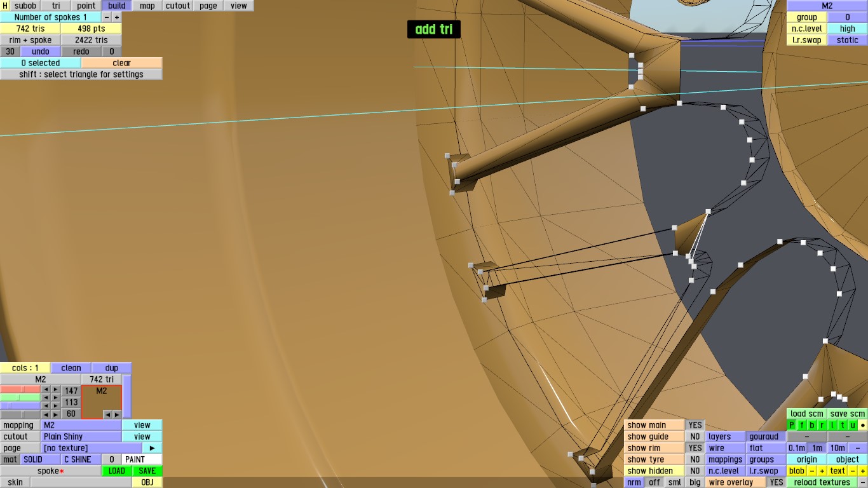Click left arrow beside the red slider
The height and width of the screenshot is (488, 868).
[46, 390]
